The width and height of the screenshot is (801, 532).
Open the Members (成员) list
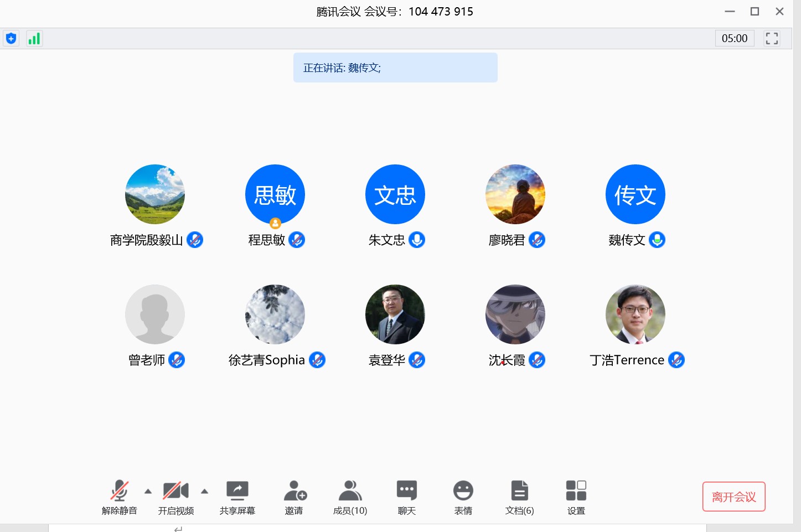click(x=350, y=497)
